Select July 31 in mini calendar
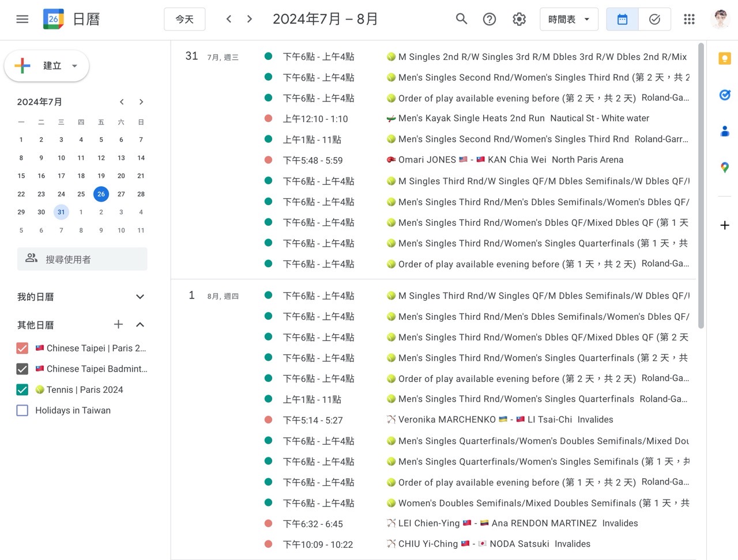738x560 pixels. click(x=61, y=212)
